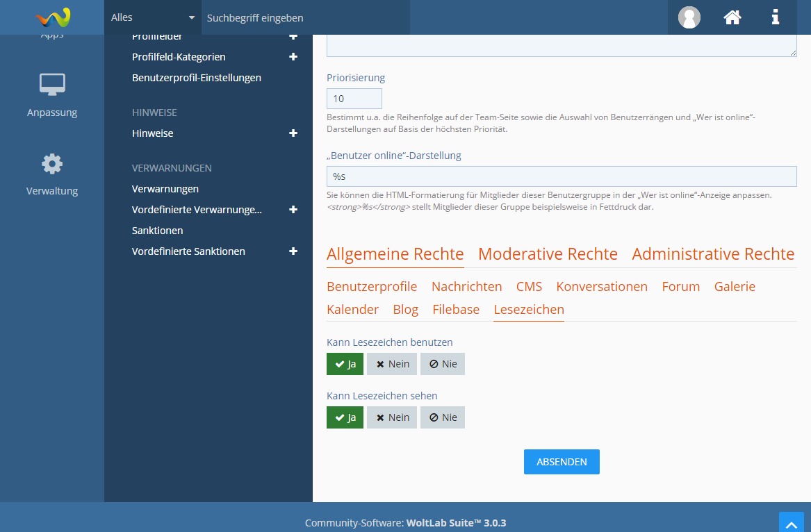Screen dimensions: 811x532
Task: Open the user avatar menu
Action: click(689, 17)
